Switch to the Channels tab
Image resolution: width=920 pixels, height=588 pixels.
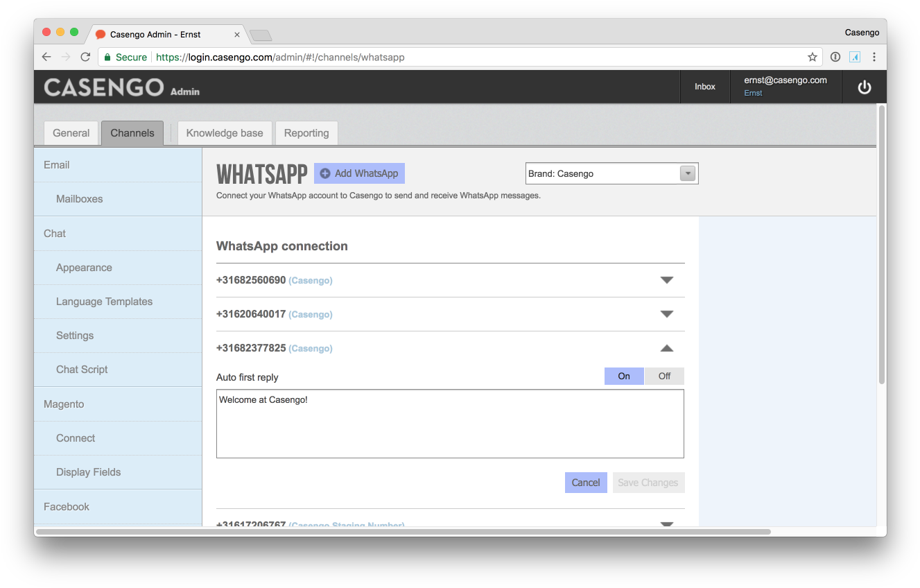[x=132, y=133]
